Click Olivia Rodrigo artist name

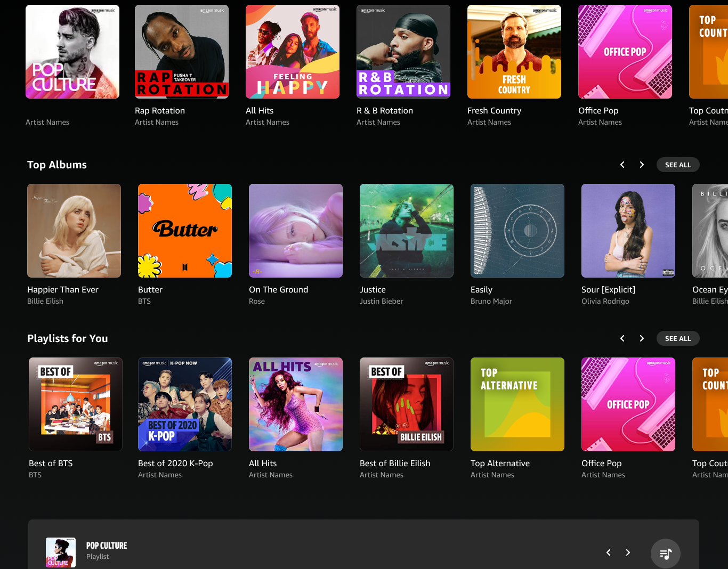[x=605, y=301]
